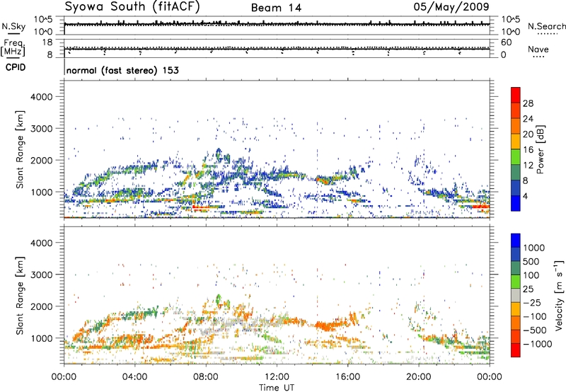This screenshot has height=392, width=566.
Task: Select "normal (fast stereo) 153" mode text
Action: coord(122,70)
